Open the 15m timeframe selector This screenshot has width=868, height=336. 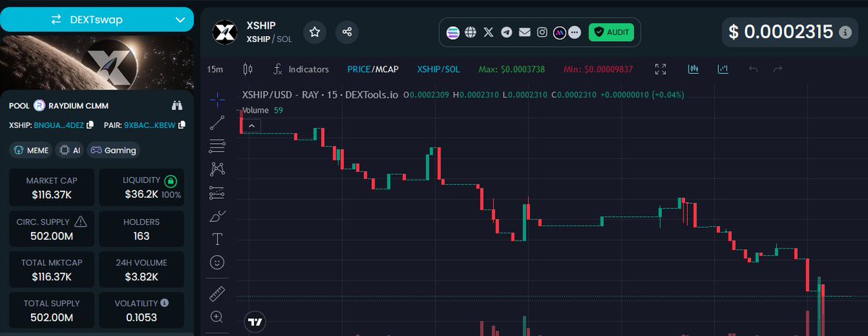click(215, 69)
